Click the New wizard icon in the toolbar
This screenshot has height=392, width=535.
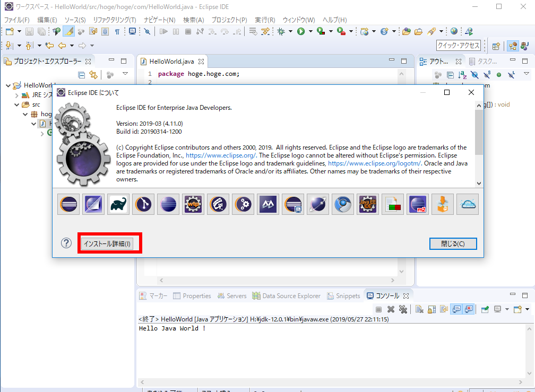[10, 32]
